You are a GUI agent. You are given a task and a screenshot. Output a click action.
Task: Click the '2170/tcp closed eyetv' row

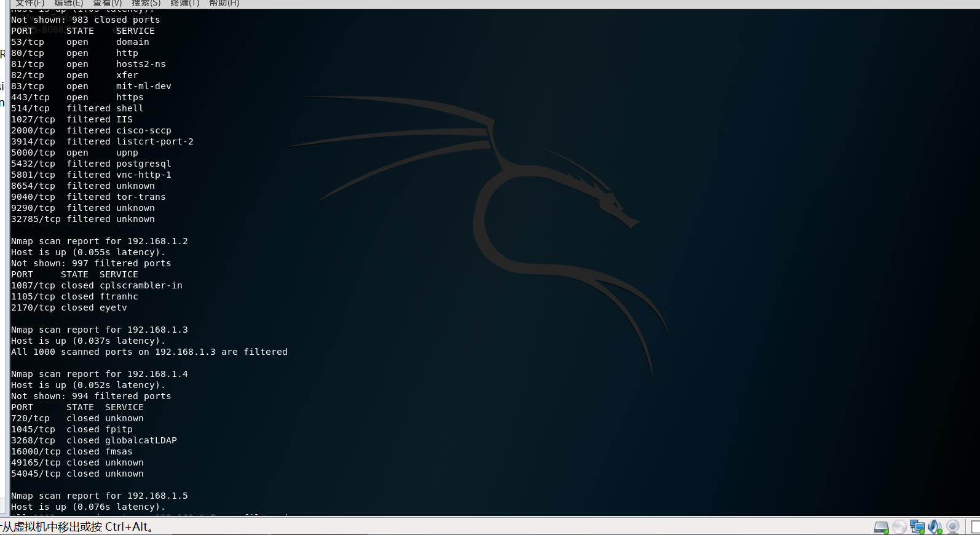coord(69,307)
